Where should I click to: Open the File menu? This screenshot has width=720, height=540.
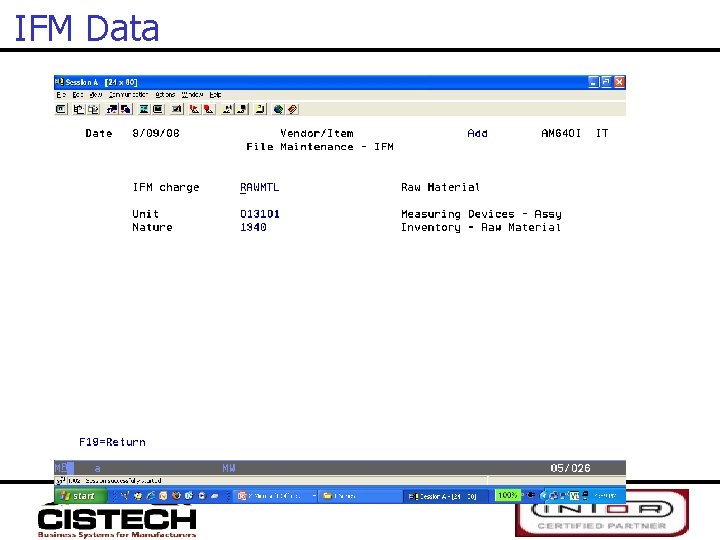click(x=61, y=95)
